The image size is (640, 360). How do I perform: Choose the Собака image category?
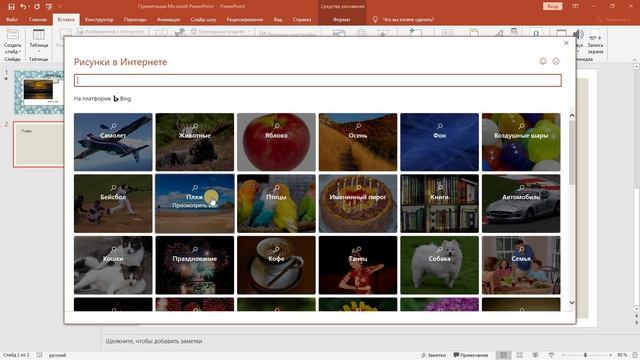tap(440, 265)
